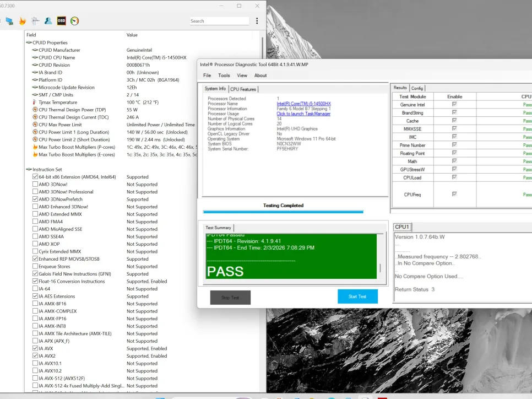The width and height of the screenshot is (532, 399).
Task: Open the Tools menu
Action: (x=224, y=76)
